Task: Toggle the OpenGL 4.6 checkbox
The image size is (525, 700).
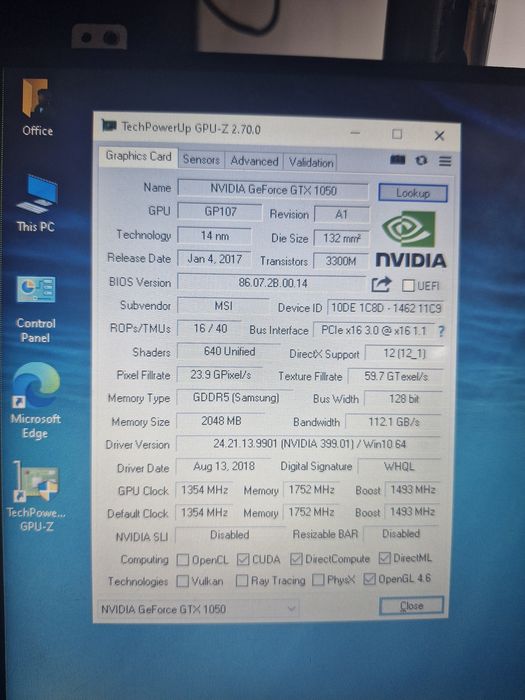Action: pos(369,579)
